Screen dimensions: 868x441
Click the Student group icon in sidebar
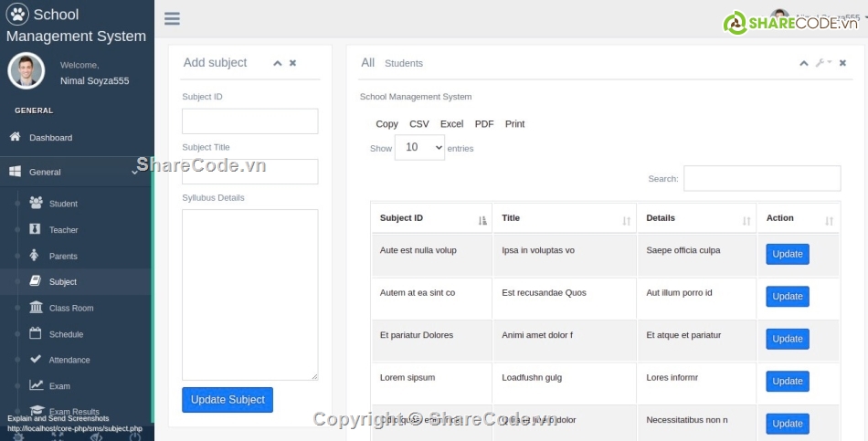tap(36, 203)
